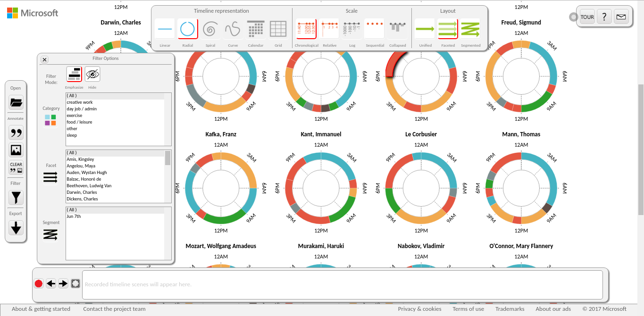Select the Relative scale

point(329,29)
